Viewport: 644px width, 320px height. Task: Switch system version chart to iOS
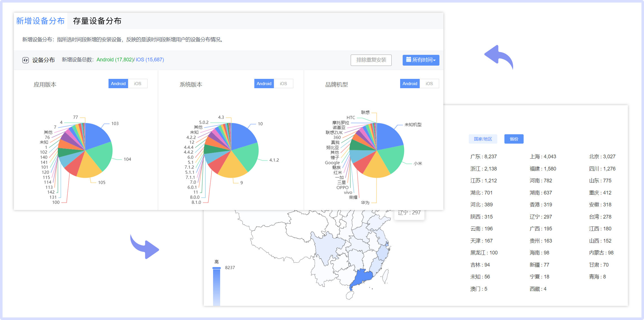tap(283, 84)
